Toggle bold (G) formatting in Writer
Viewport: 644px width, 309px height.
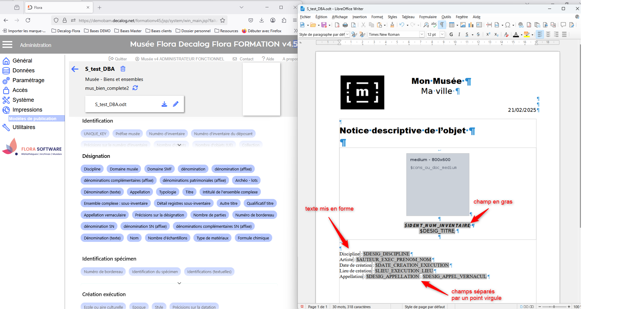click(x=451, y=35)
